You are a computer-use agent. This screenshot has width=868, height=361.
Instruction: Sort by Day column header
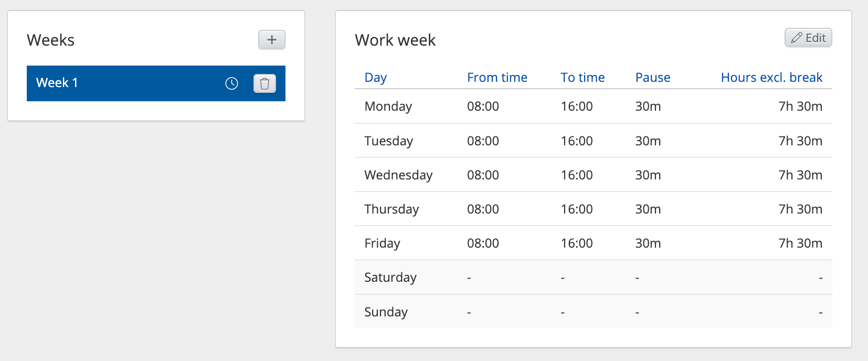[375, 78]
